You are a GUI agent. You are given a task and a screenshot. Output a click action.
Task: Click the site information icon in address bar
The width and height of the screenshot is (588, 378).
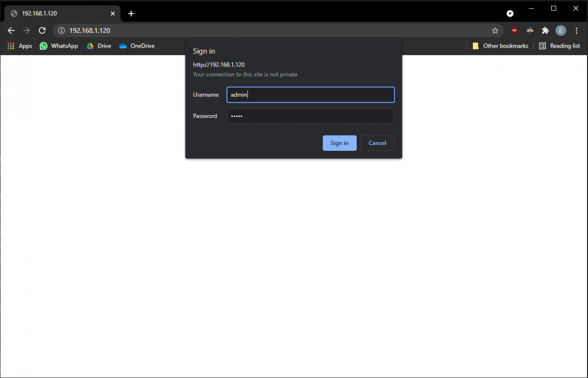[x=61, y=30]
